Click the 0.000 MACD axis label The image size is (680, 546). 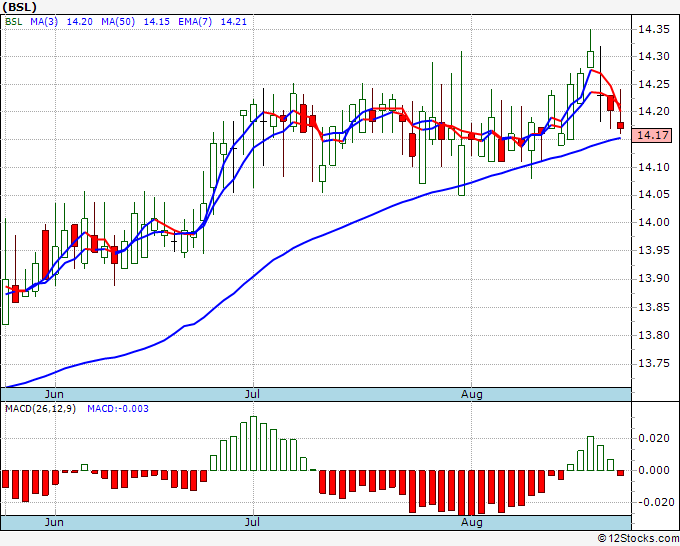coord(654,470)
